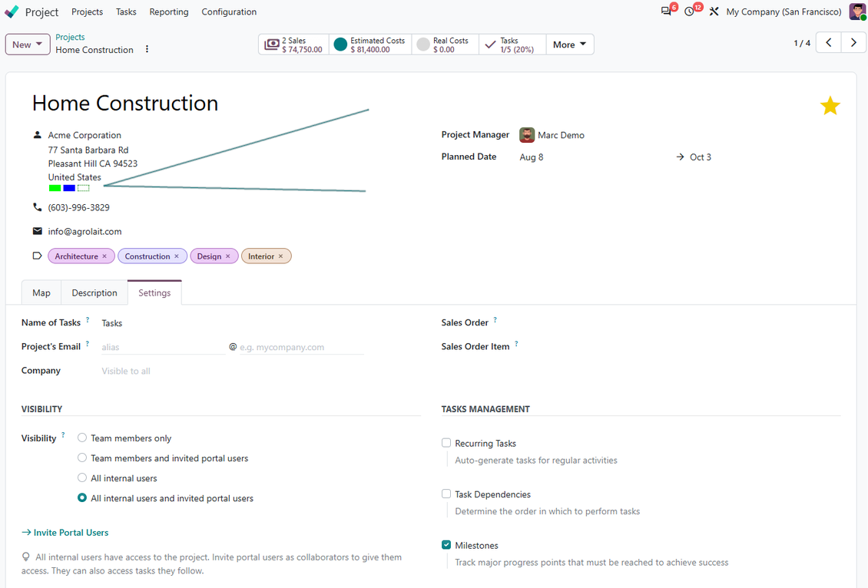The height and width of the screenshot is (588, 868).
Task: Click the Project app logo icon
Action: tap(12, 12)
